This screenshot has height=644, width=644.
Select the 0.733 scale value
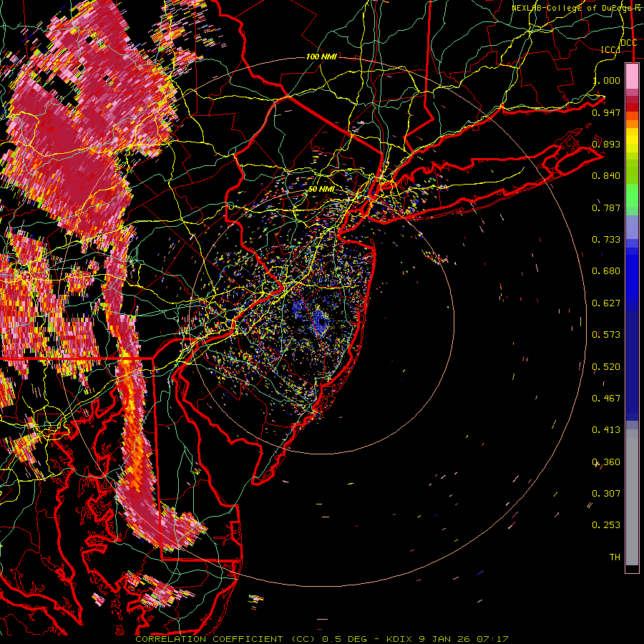[x=606, y=240]
